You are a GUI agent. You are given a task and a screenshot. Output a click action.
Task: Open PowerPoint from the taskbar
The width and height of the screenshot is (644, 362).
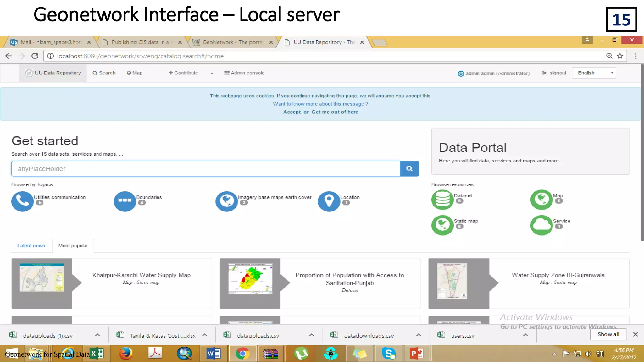click(x=417, y=354)
